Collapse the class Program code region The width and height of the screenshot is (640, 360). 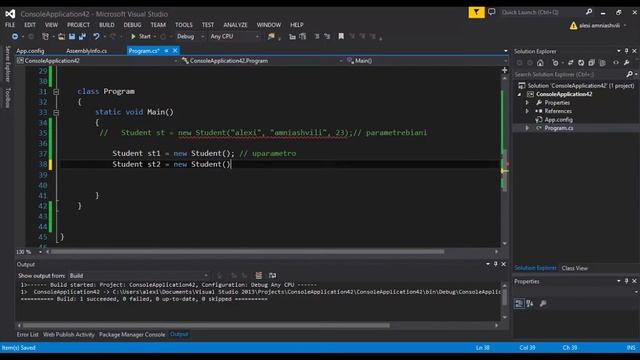click(x=56, y=92)
